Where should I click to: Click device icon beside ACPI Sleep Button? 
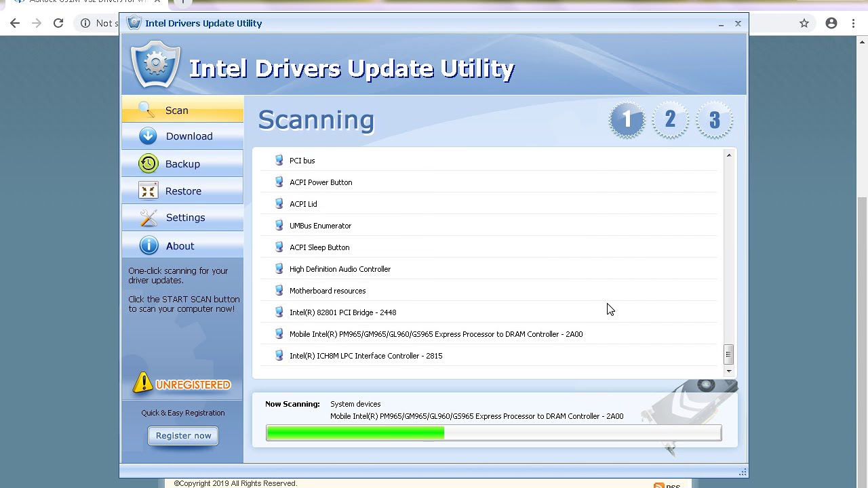pos(279,247)
